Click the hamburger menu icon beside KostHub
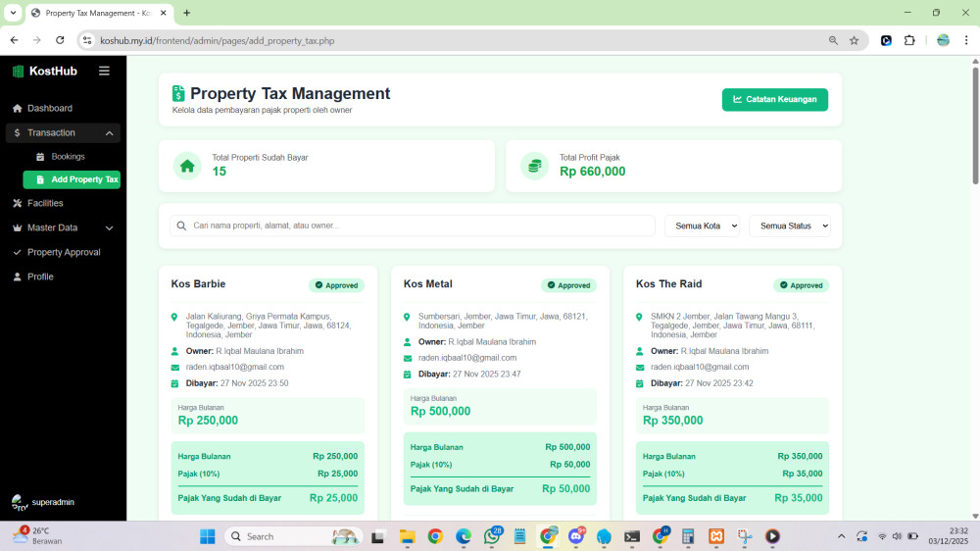 click(104, 71)
